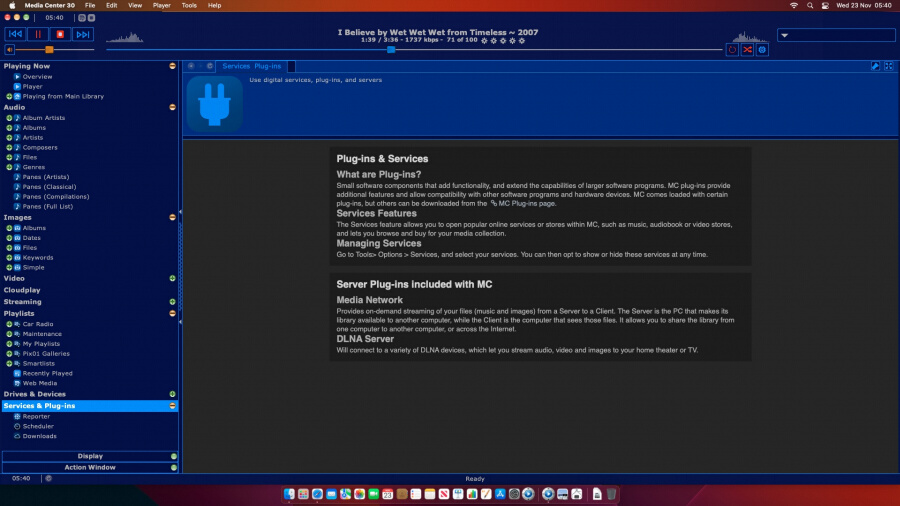
Task: Open the View menu
Action: click(135, 5)
